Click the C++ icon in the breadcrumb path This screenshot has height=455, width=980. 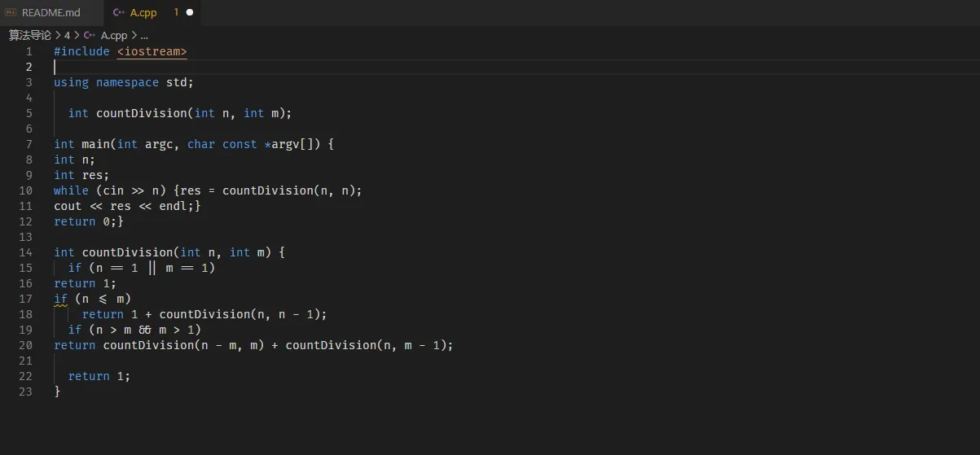pyautogui.click(x=90, y=36)
